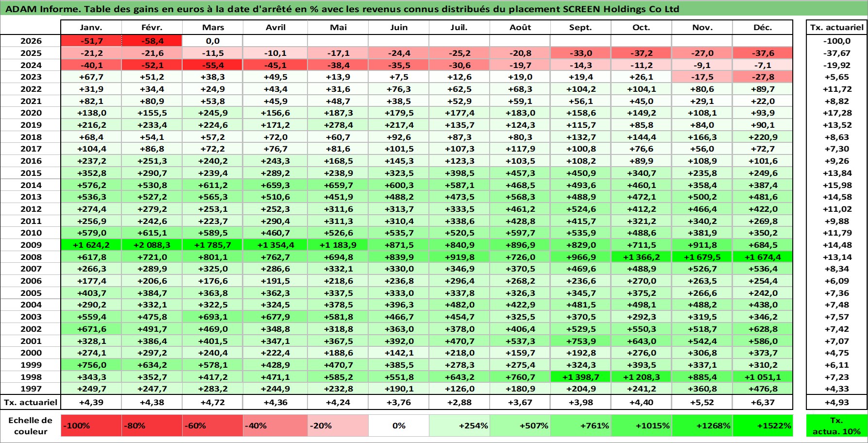Click the Févr. column header
Image resolution: width=868 pixels, height=443 pixels.
point(152,28)
